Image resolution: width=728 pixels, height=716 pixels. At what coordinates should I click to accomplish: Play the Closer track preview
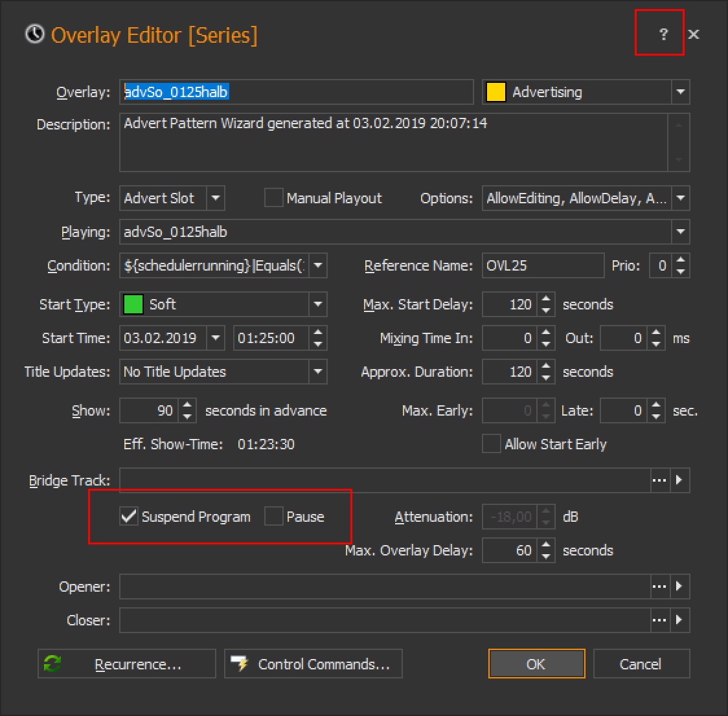pyautogui.click(x=679, y=620)
